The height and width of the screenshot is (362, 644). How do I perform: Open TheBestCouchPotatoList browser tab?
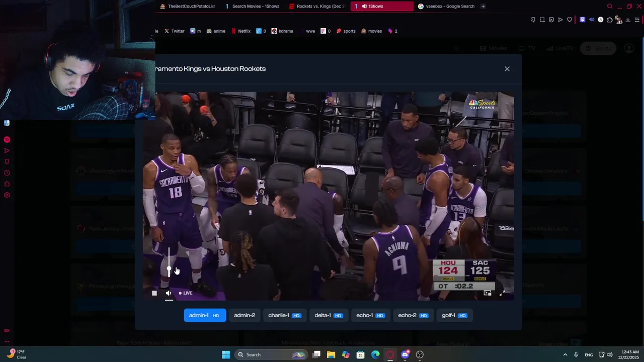pyautogui.click(x=188, y=7)
